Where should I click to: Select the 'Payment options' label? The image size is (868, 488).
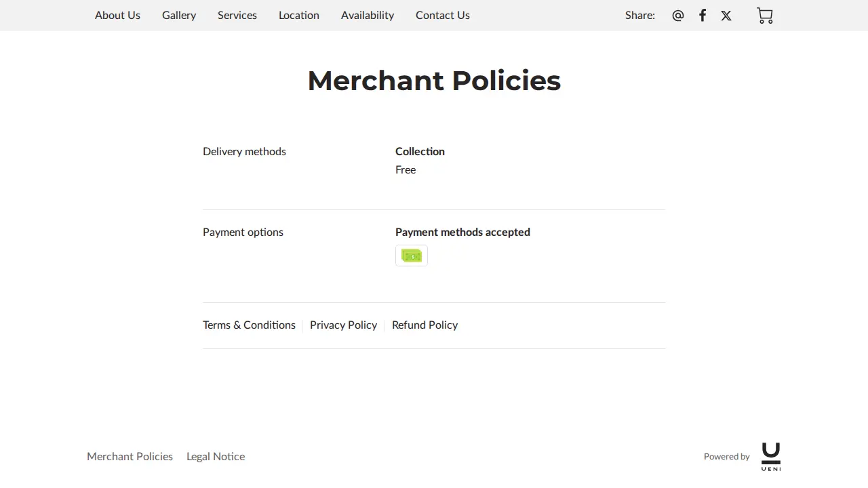click(x=243, y=232)
